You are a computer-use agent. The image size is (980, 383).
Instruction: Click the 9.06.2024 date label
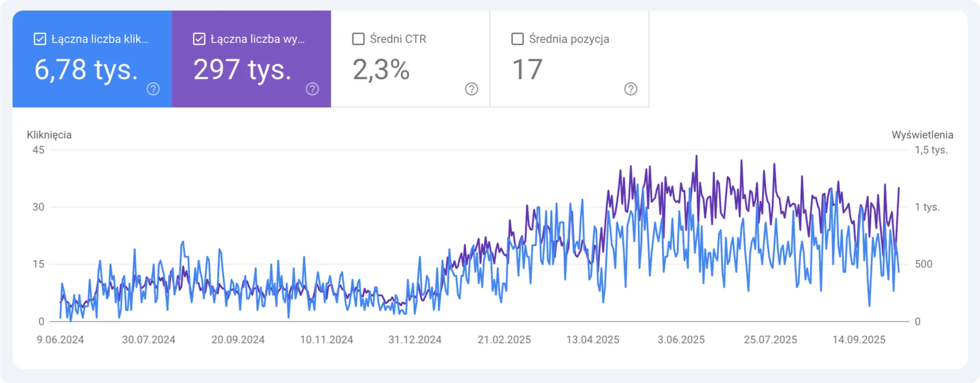(x=60, y=340)
